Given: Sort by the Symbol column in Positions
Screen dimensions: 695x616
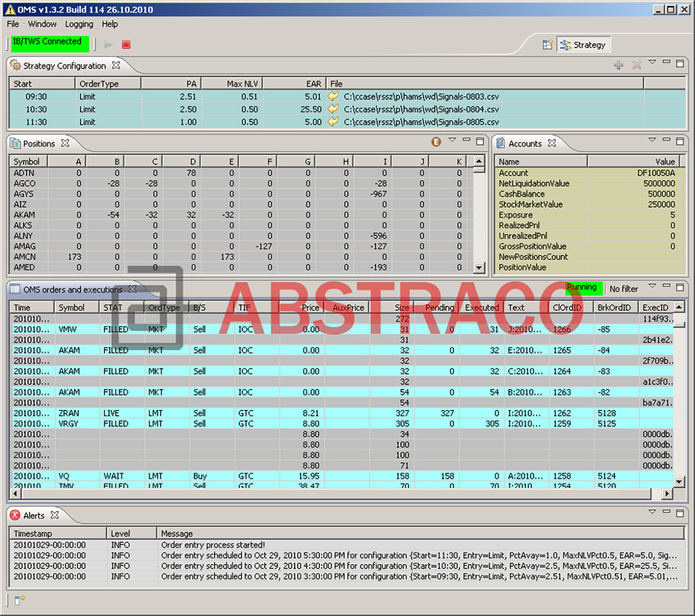Looking at the screenshot, I should (27, 161).
